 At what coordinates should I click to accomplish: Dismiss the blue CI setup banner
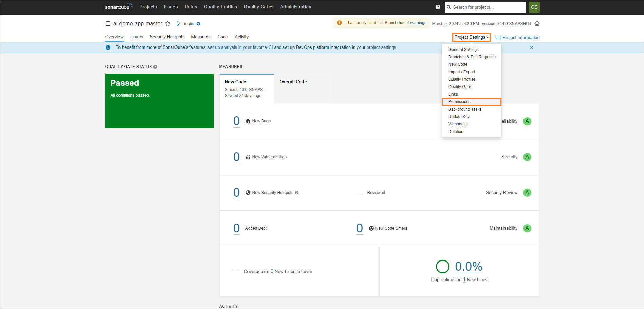tap(532, 47)
